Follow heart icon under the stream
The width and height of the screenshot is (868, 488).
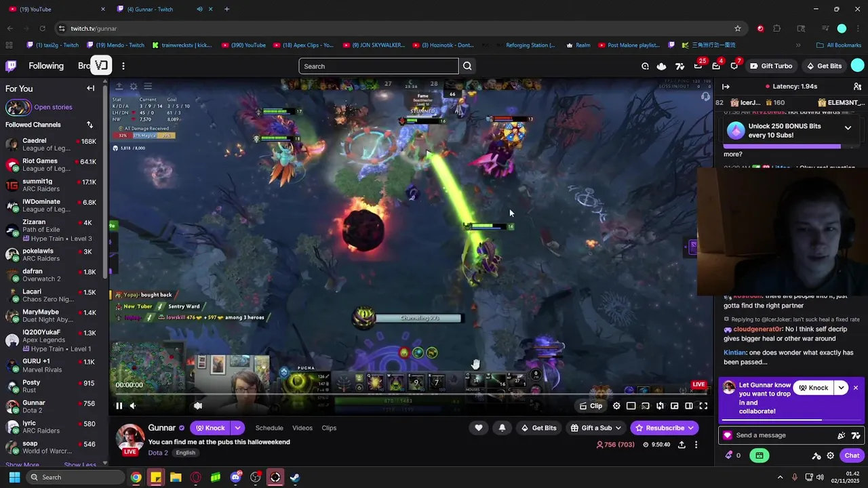479,428
